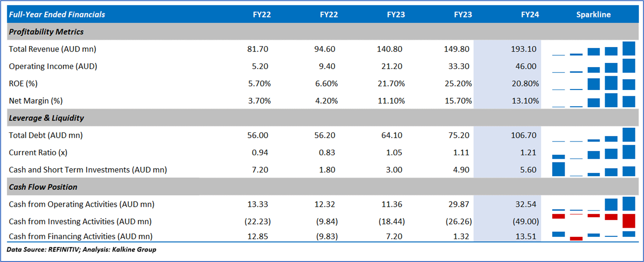Select the Cash Flow Position section header

(x=43, y=187)
